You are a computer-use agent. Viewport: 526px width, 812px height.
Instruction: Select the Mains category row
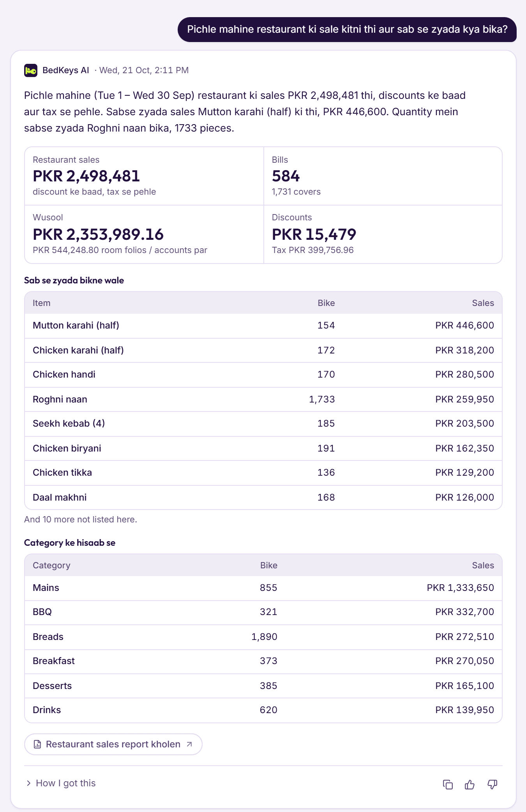click(x=263, y=588)
